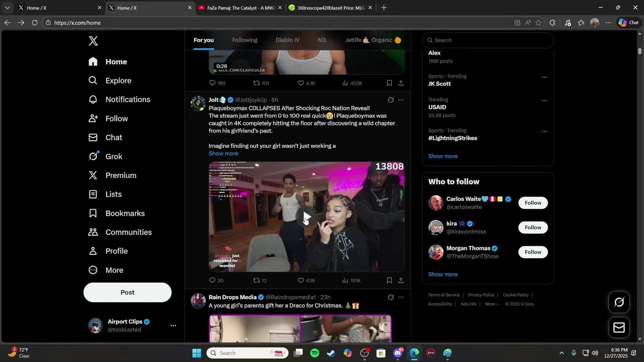Follow kira @kirawontmiss

coord(533,227)
